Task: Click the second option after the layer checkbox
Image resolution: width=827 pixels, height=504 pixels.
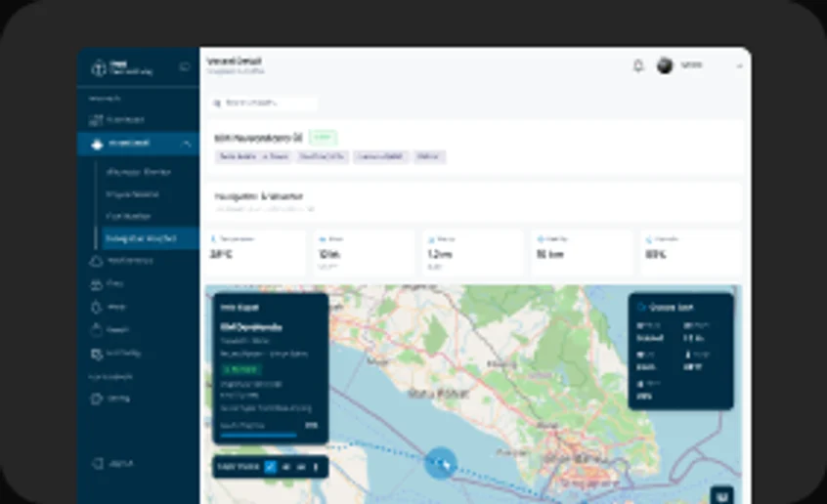Action: [301, 467]
